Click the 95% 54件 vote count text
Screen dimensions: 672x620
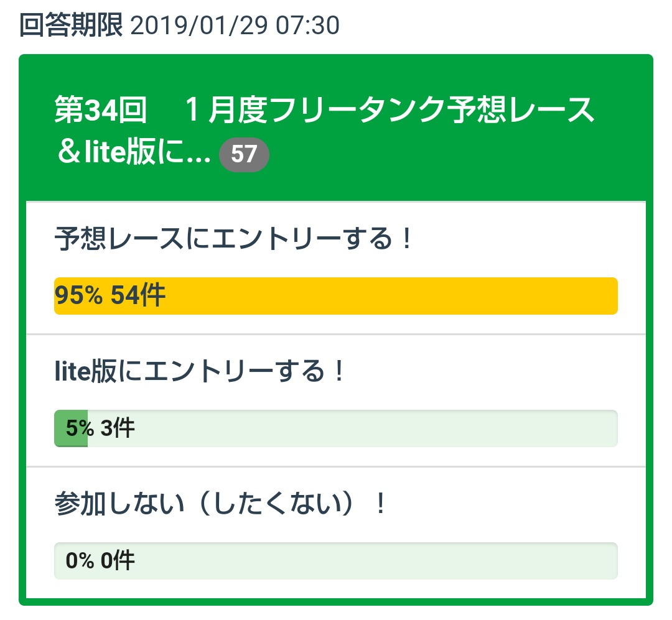click(x=110, y=296)
